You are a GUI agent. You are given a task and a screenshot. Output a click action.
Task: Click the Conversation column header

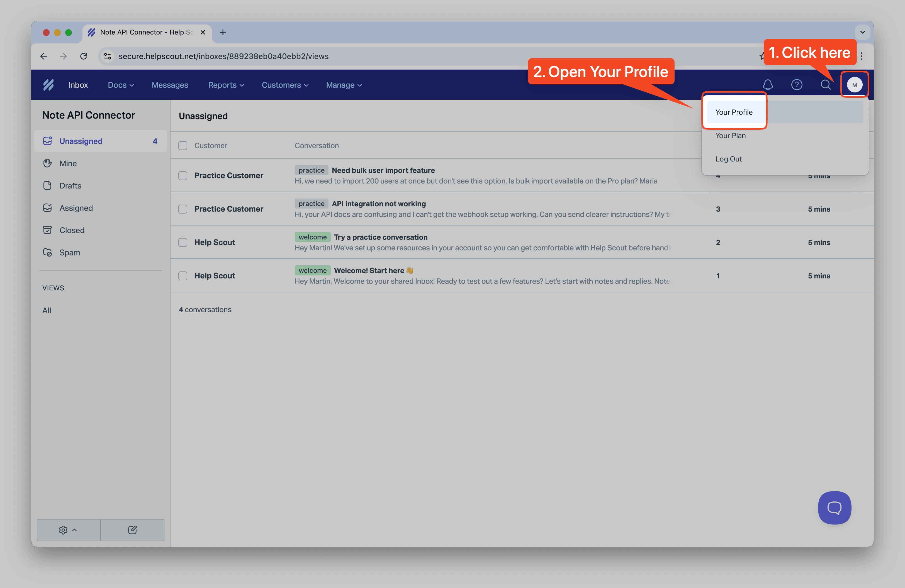317,146
